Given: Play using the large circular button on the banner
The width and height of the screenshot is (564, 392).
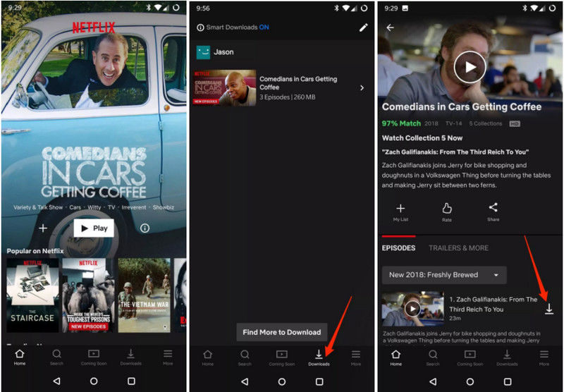Looking at the screenshot, I should point(470,68).
